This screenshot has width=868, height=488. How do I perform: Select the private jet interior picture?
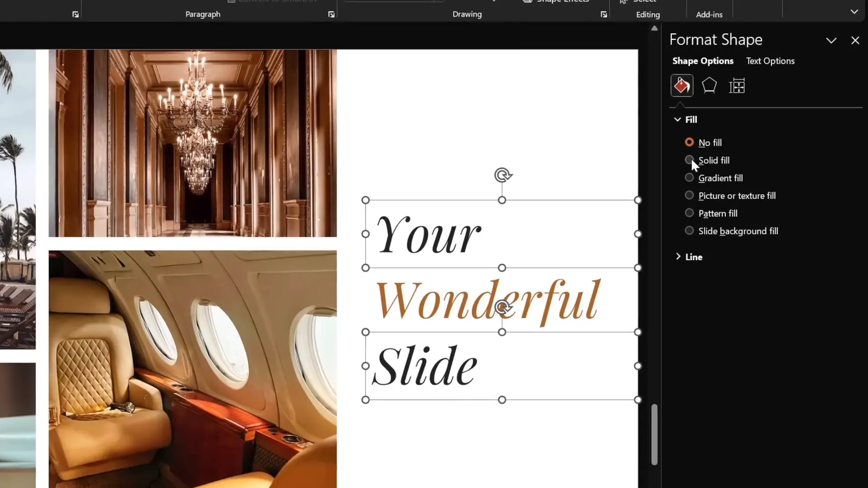tap(193, 369)
